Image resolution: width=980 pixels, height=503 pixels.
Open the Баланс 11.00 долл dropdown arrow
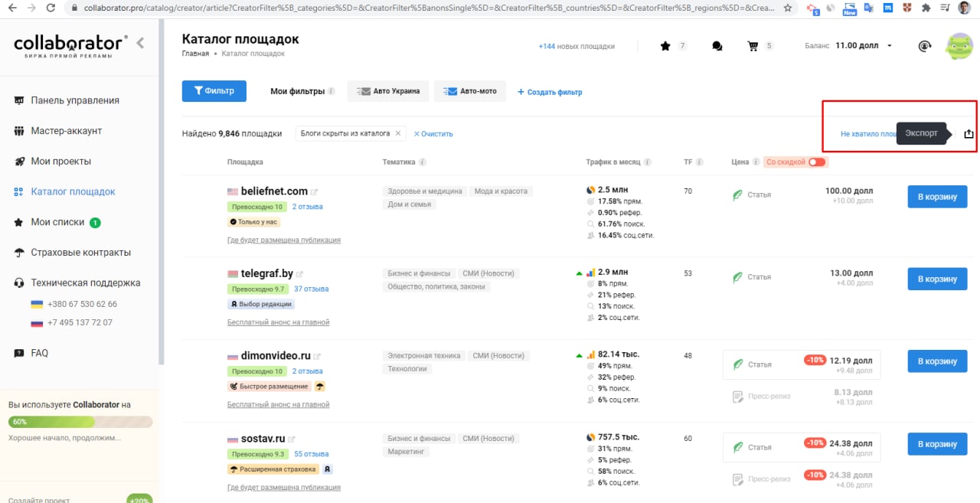pyautogui.click(x=889, y=46)
